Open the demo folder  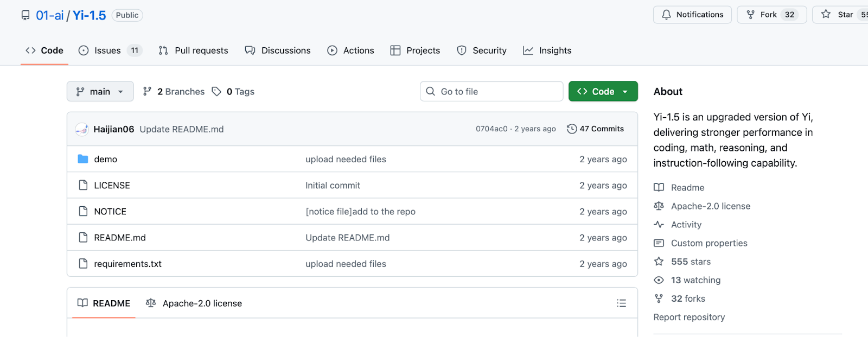click(106, 159)
